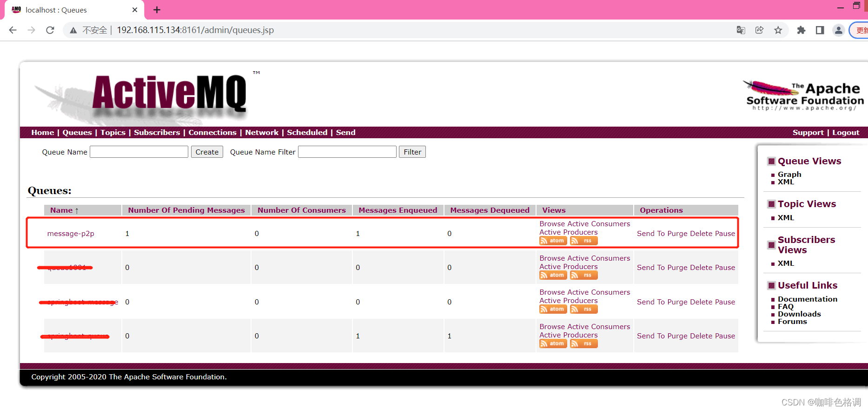The image size is (868, 411).
Task: Click the Support link
Action: [808, 133]
